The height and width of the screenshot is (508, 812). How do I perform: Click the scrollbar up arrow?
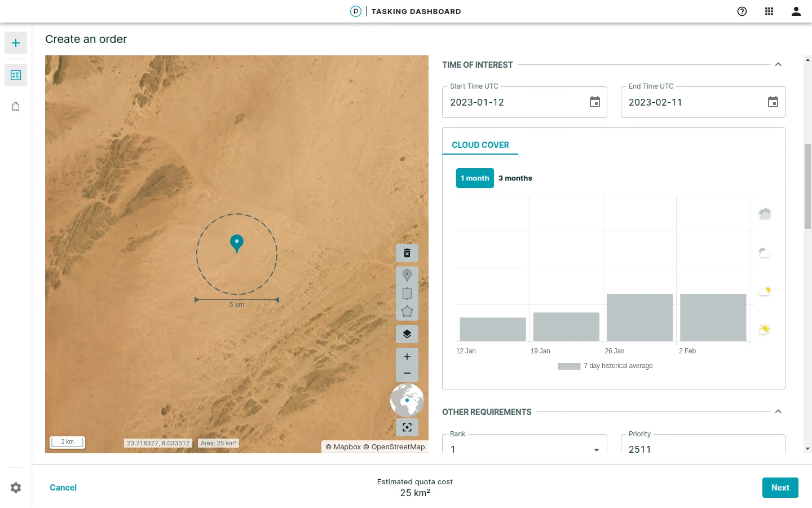pos(807,59)
